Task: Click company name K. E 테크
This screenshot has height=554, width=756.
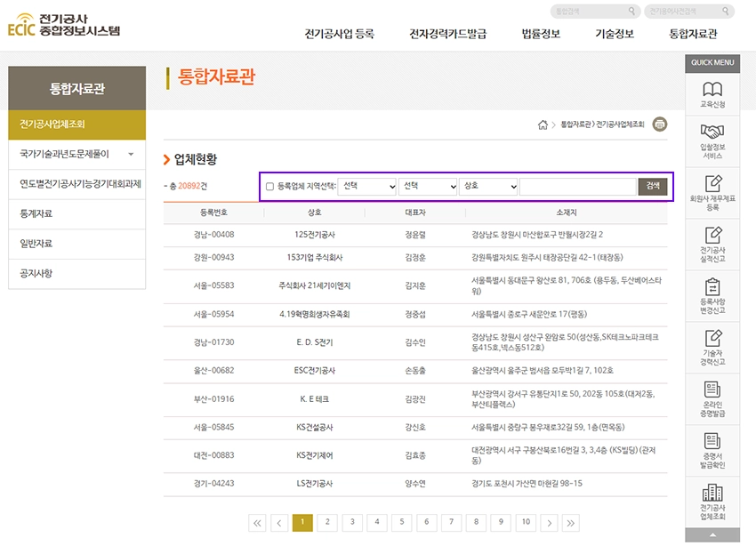Action: (314, 399)
